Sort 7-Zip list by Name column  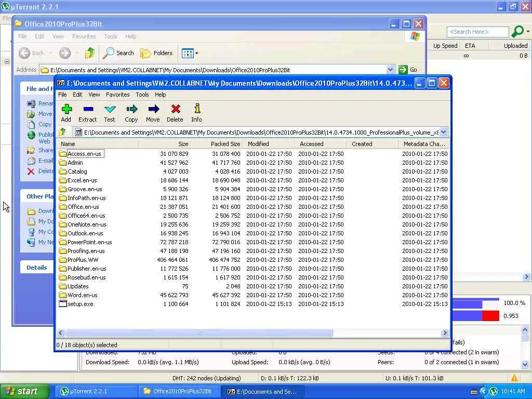click(x=97, y=144)
